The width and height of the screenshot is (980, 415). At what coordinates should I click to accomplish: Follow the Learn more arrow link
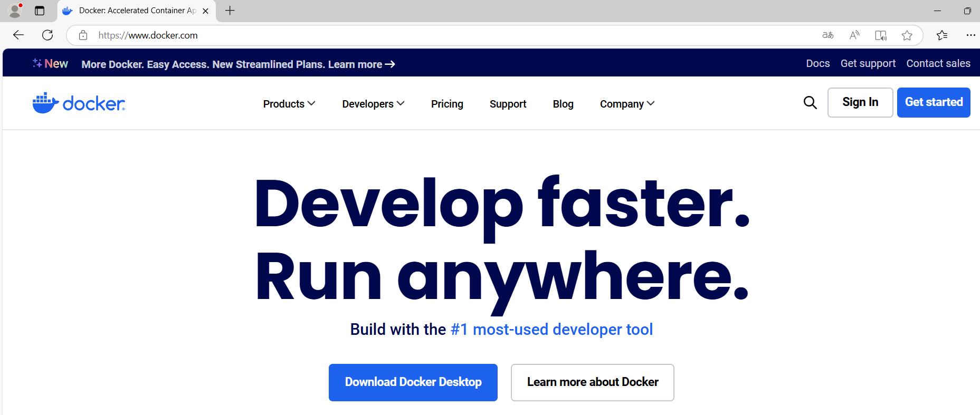(x=361, y=64)
